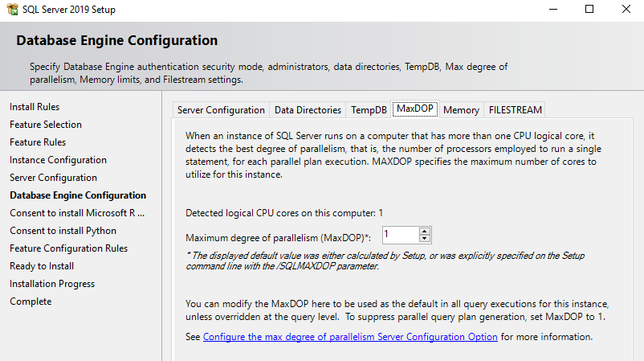Click the Instance Configuration step
The width and height of the screenshot is (644, 361).
click(58, 160)
